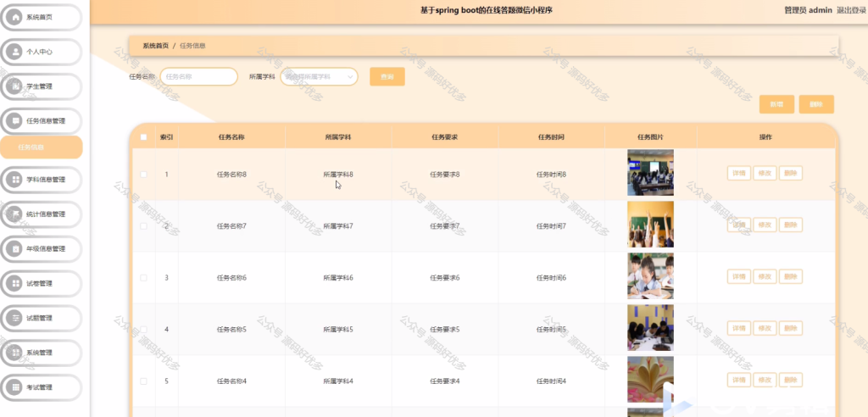Select the 任务信息 submenu item
The height and width of the screenshot is (417, 868).
tap(42, 147)
